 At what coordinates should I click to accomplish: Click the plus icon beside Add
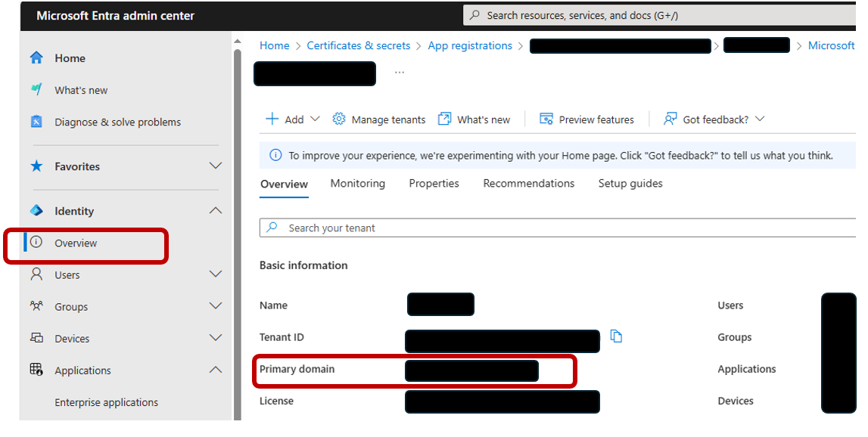(272, 119)
